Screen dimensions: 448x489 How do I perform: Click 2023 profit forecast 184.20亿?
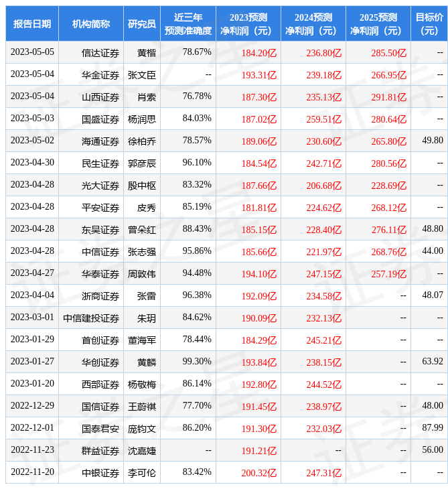[259, 53]
